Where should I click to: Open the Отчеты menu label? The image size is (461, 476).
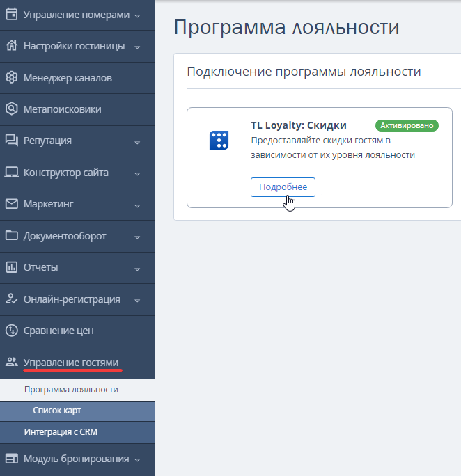tap(40, 267)
